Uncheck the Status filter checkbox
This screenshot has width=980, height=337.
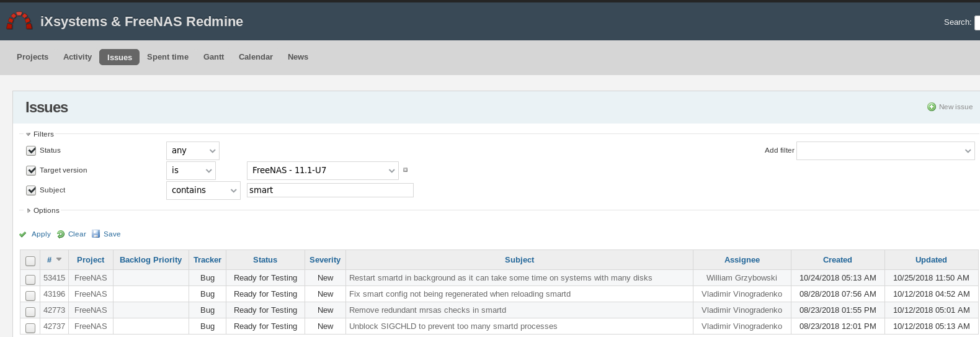(x=31, y=151)
